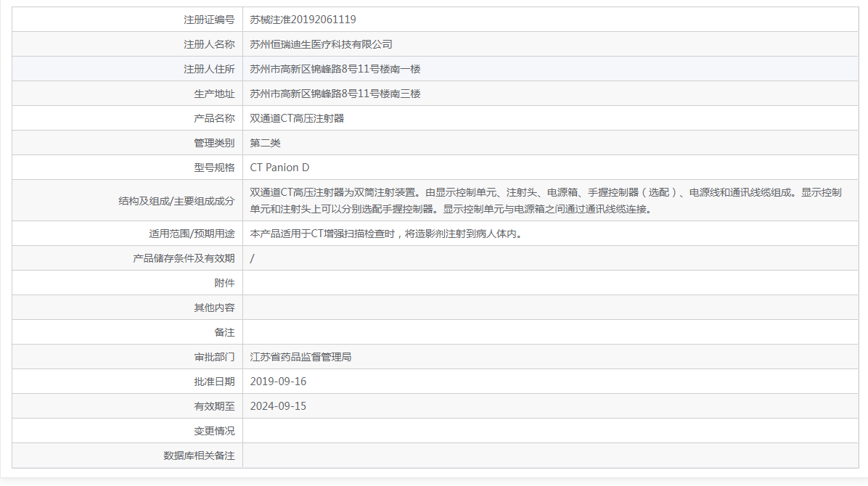Click the 注册人名称 label
Image resolution: width=868 pixels, height=486 pixels.
coord(209,44)
